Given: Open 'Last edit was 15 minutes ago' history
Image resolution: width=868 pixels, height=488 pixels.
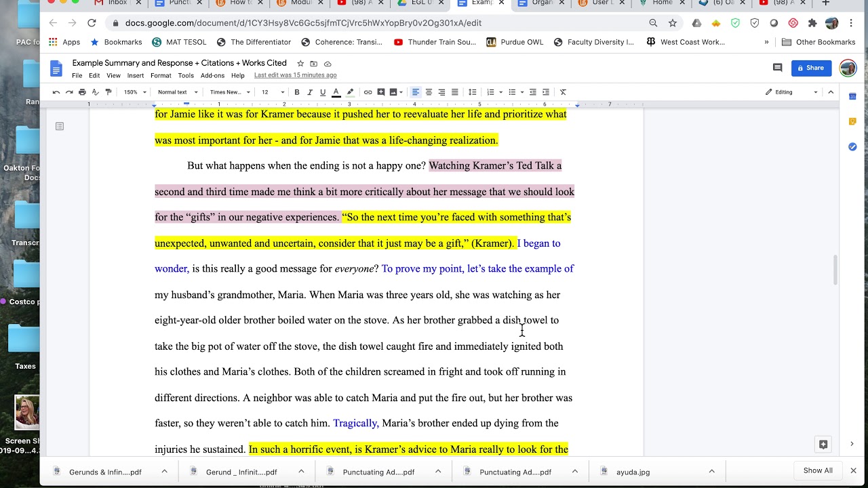Looking at the screenshot, I should pyautogui.click(x=295, y=75).
